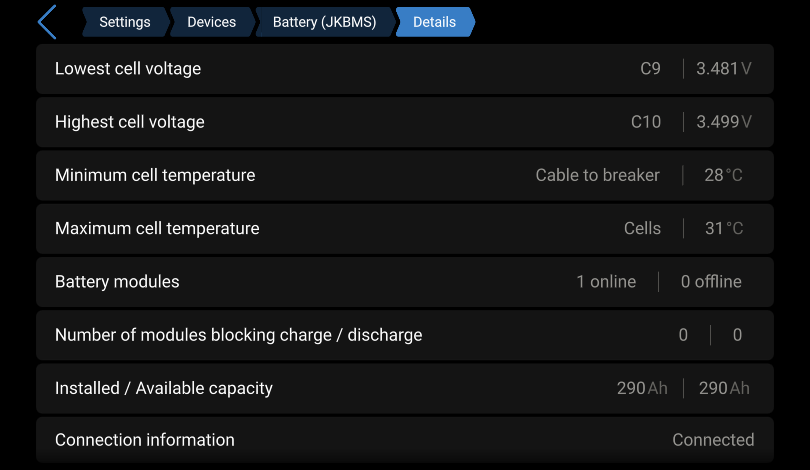Image resolution: width=810 pixels, height=470 pixels.
Task: Click the C9 lowest cell identifier
Action: pos(650,69)
